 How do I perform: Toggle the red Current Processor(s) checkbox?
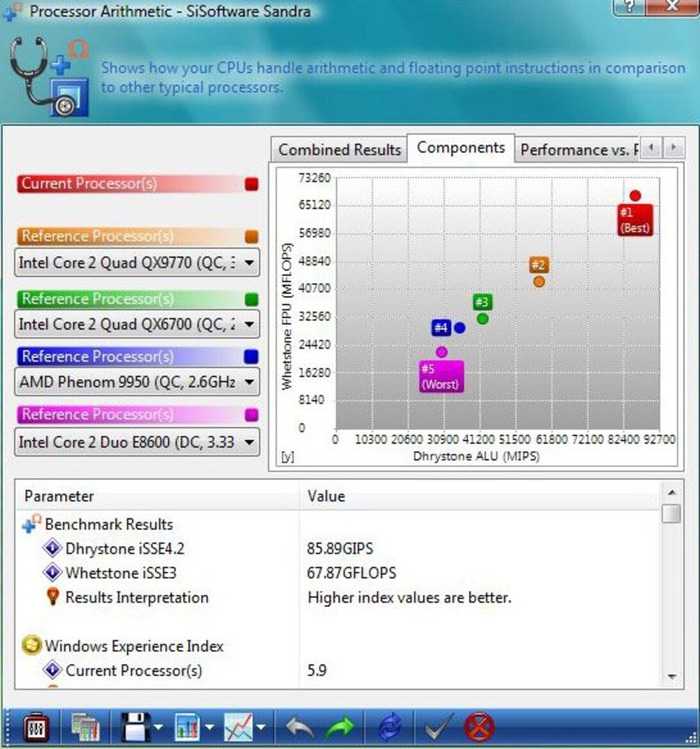click(x=252, y=184)
